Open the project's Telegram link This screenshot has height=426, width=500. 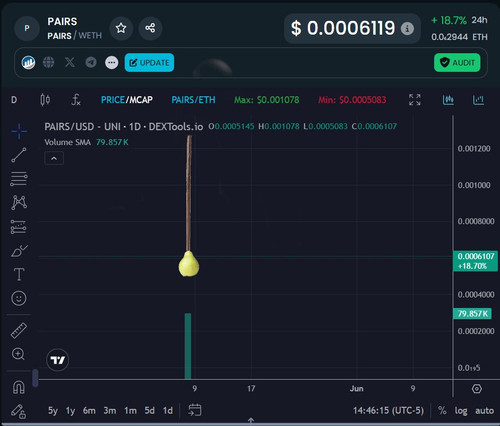coord(91,62)
